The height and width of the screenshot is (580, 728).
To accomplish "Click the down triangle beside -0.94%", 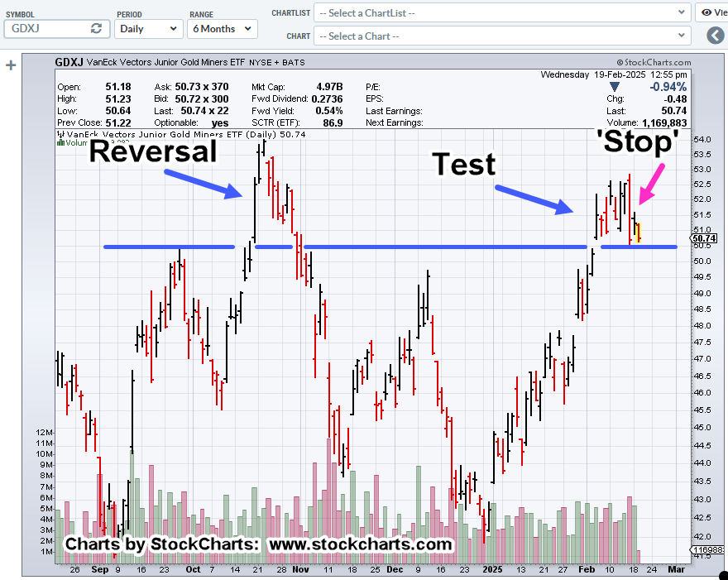I will [614, 87].
